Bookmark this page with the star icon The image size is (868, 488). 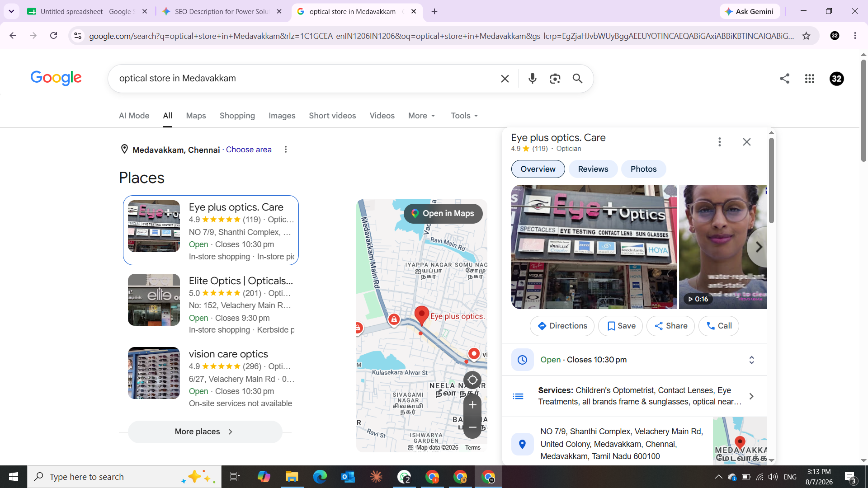point(806,36)
